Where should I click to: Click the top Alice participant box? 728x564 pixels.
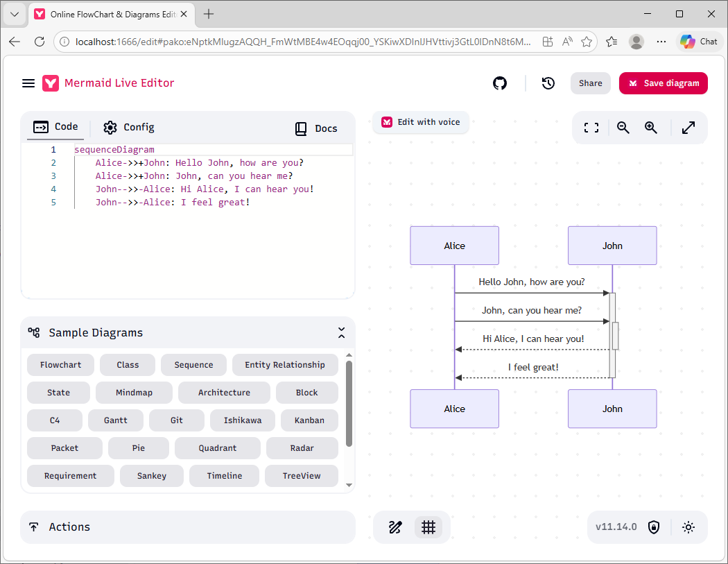click(454, 246)
